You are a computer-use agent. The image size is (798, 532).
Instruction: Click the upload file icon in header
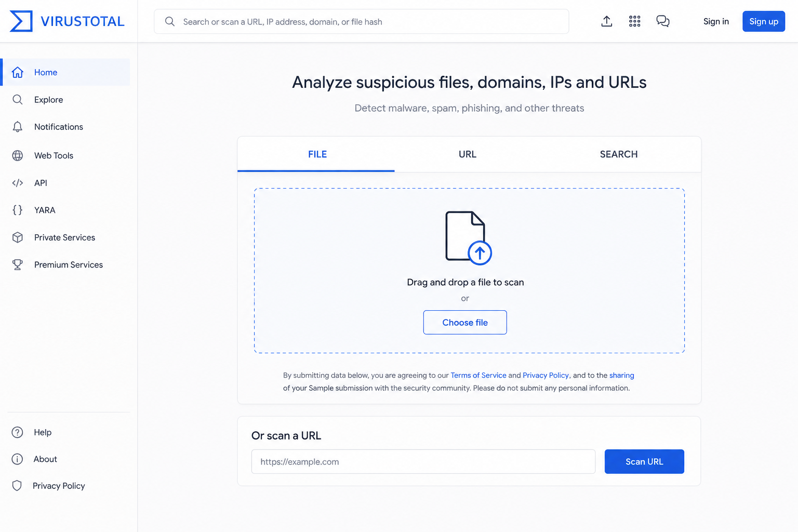click(607, 21)
